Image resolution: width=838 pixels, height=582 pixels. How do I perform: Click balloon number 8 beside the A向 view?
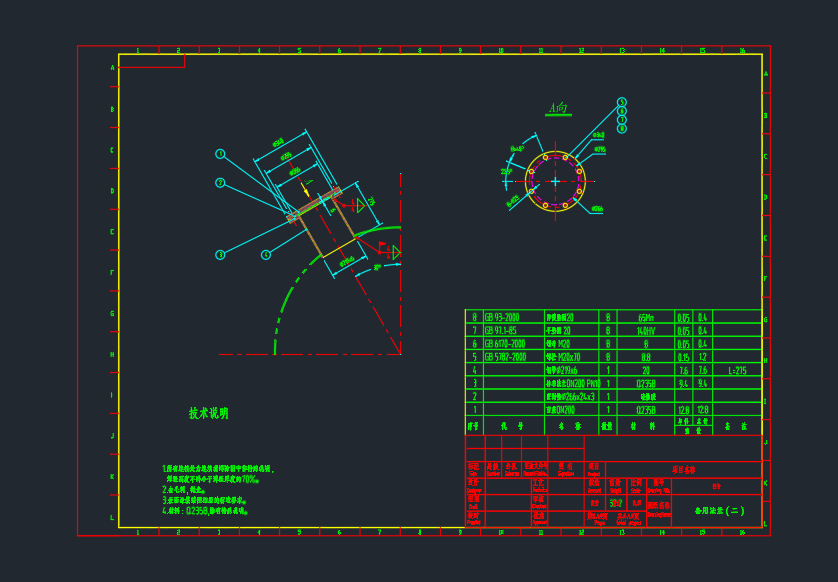[622, 128]
